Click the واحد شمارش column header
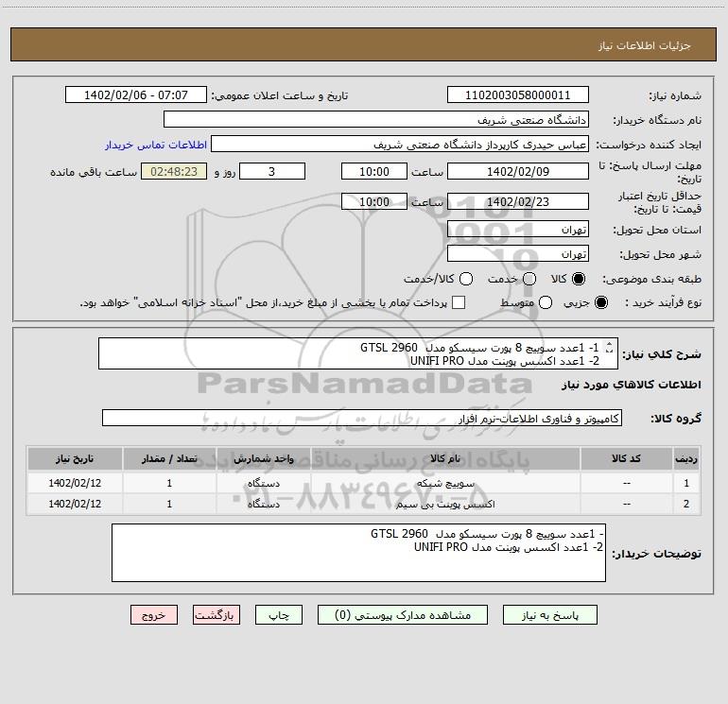 pos(263,458)
